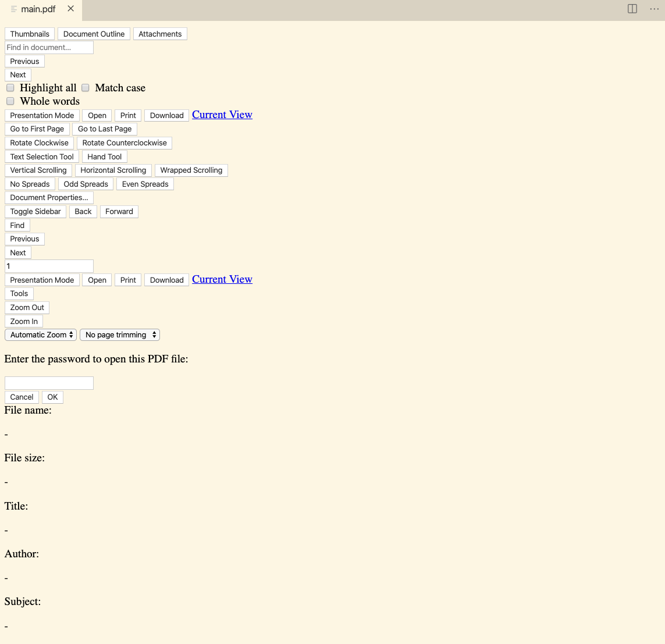Open the Thumbnails sidebar view
The image size is (665, 644).
pyautogui.click(x=30, y=34)
